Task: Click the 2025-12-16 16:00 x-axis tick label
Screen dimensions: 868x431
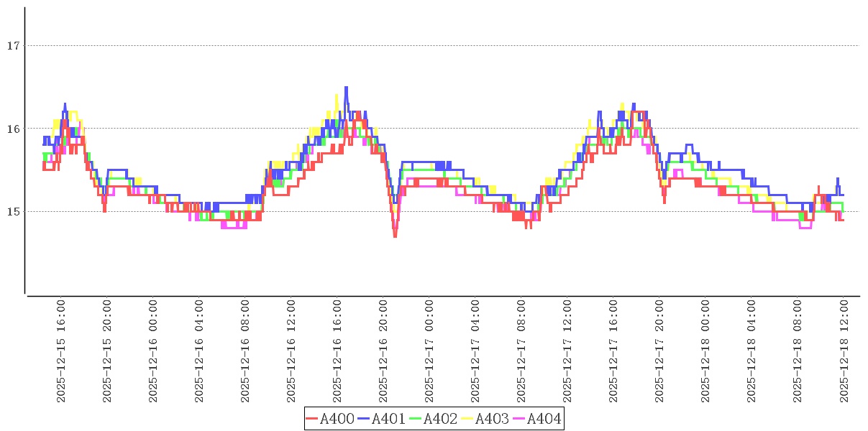Action: [x=337, y=351]
